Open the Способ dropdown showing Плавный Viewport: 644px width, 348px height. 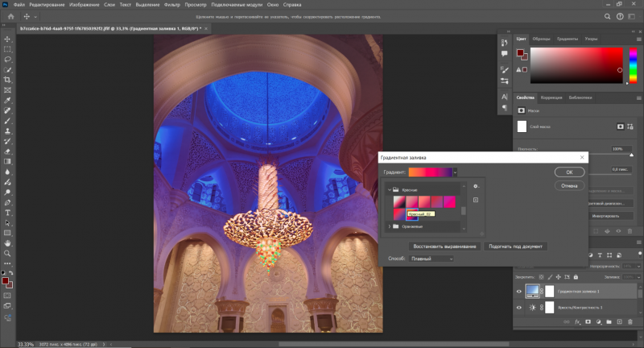[431, 259]
